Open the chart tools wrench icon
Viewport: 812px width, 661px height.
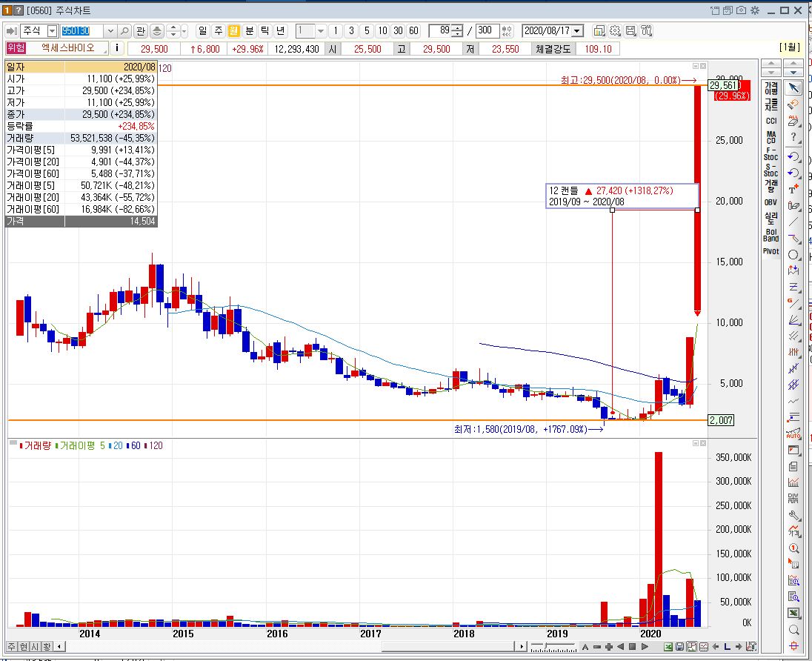coord(646,31)
